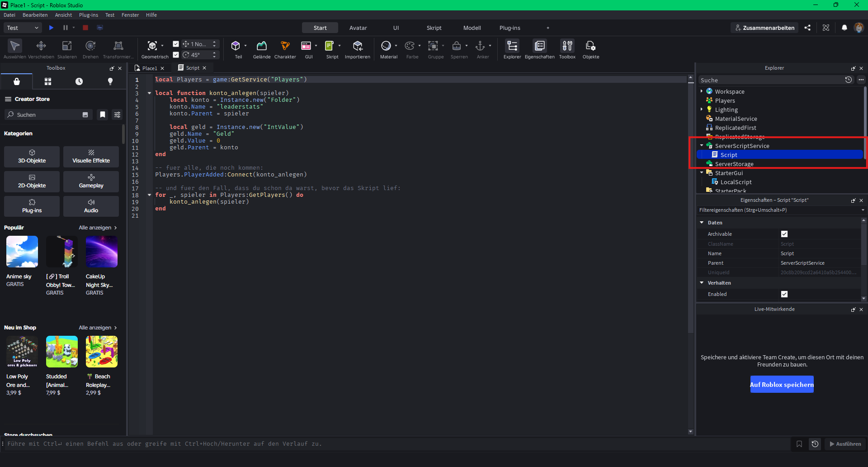This screenshot has height=467, width=868.
Task: Open the Fenster menu
Action: pos(130,15)
